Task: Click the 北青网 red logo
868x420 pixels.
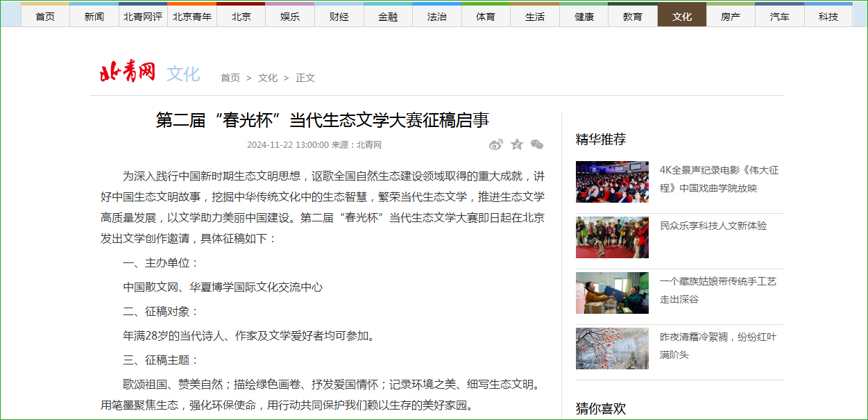Action: coord(128,72)
